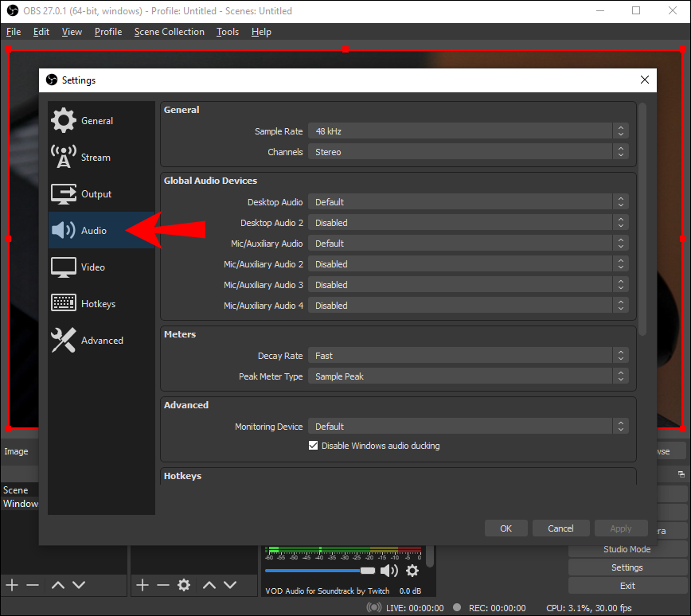Open the mixer gear settings icon

pyautogui.click(x=412, y=571)
